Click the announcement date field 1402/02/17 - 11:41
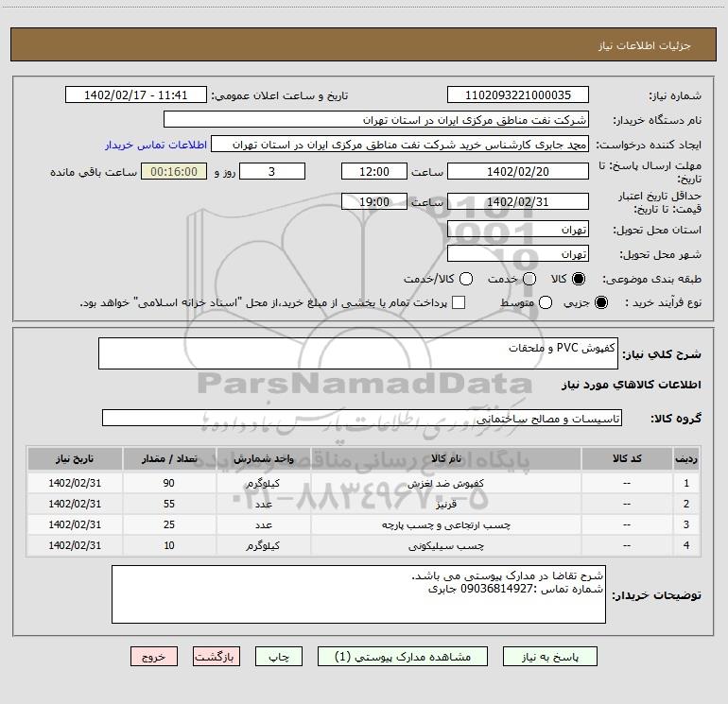Viewport: 728px width, 704px height. coord(135,95)
